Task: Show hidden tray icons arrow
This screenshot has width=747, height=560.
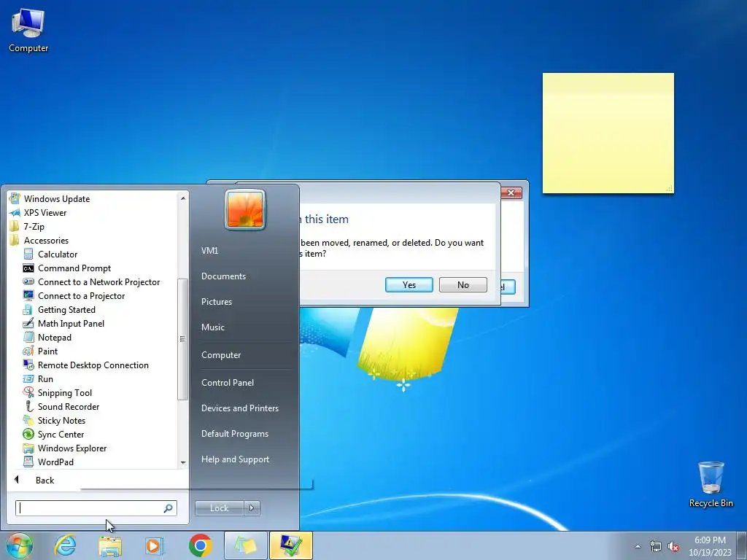Action: pos(638,547)
